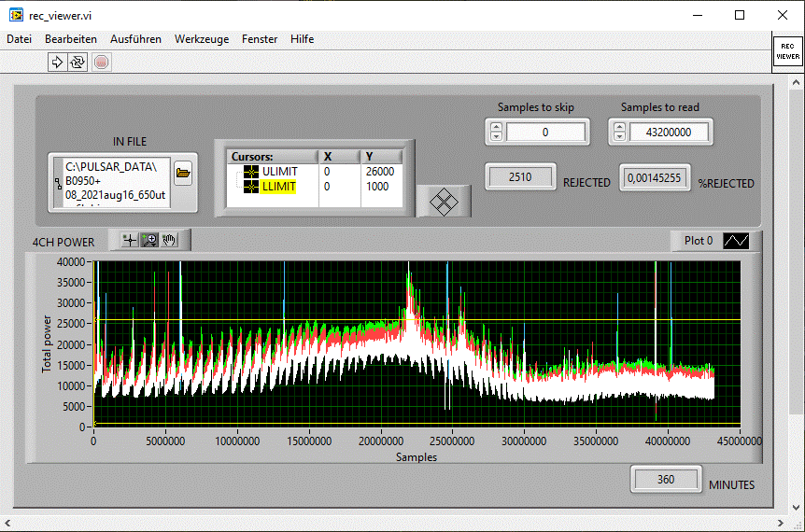805x532 pixels.
Task: Click the Run arrow button
Action: coord(57,63)
